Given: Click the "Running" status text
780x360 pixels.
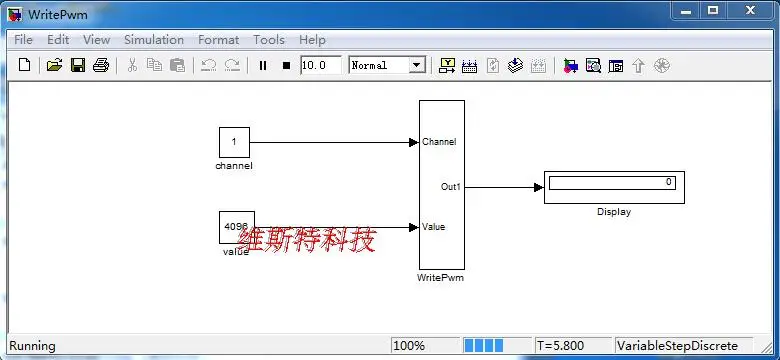Looking at the screenshot, I should point(32,346).
